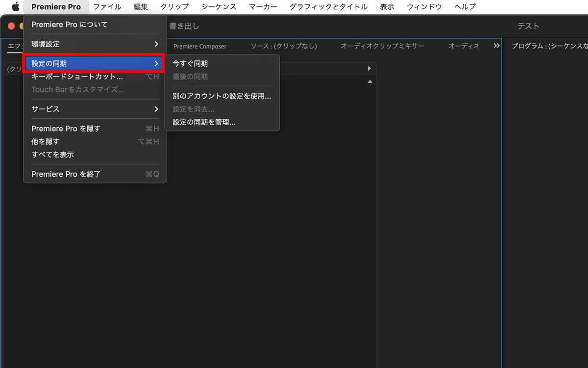
Task: Click the テスト project title
Action: pyautogui.click(x=528, y=26)
